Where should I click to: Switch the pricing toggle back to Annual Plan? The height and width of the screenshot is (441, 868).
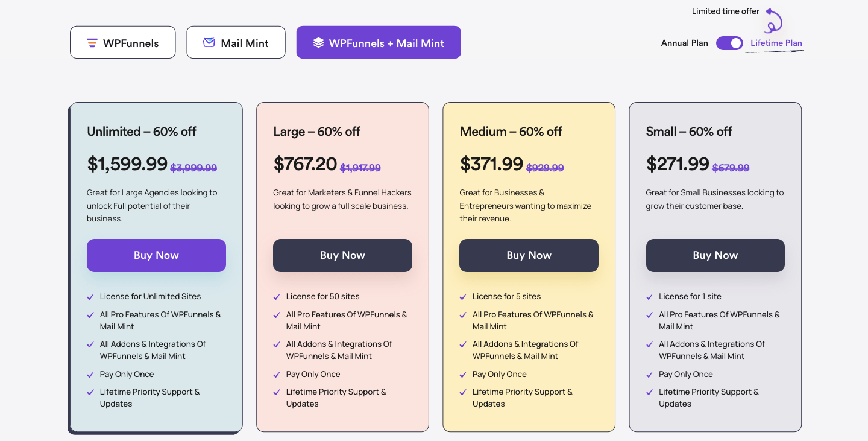coord(729,43)
